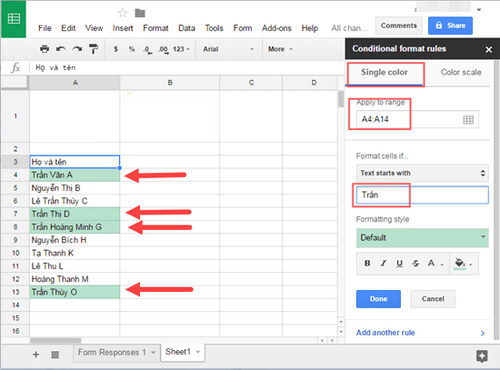Switch to the Single color tab
The width and height of the screenshot is (500, 370).
[384, 72]
